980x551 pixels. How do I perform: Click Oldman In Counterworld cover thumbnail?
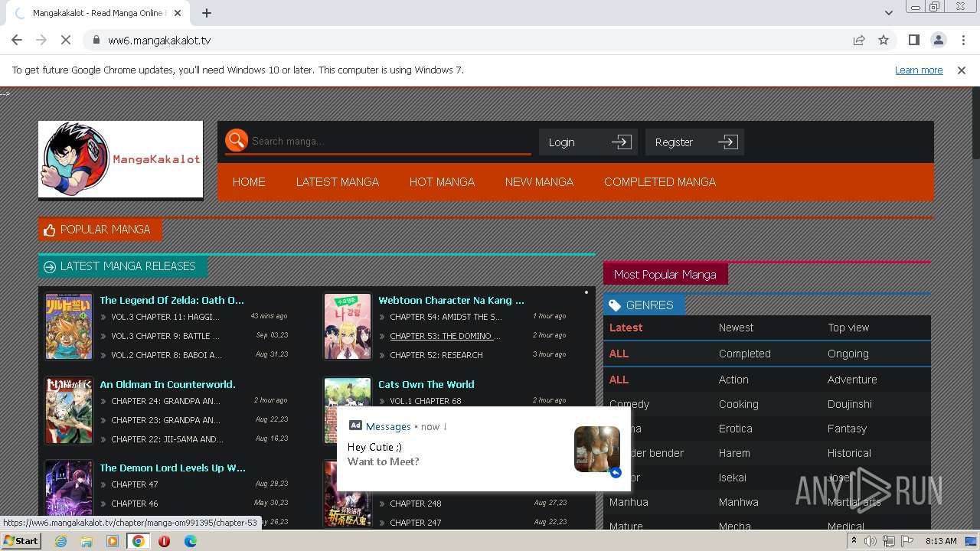(x=69, y=410)
